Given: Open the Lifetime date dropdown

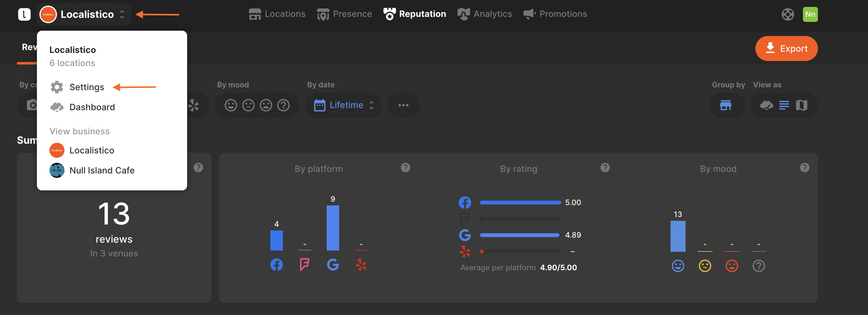Looking at the screenshot, I should pos(343,105).
